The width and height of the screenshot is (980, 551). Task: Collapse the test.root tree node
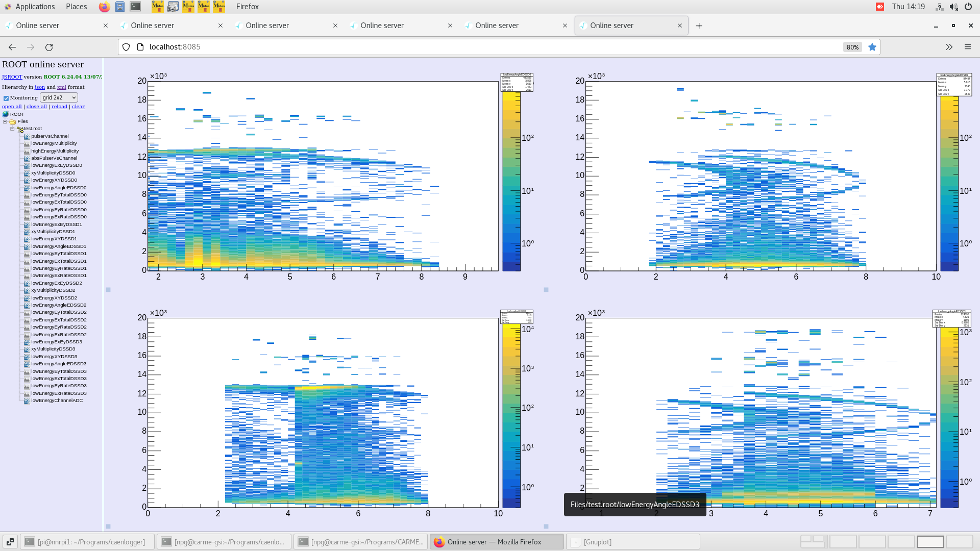[12, 129]
